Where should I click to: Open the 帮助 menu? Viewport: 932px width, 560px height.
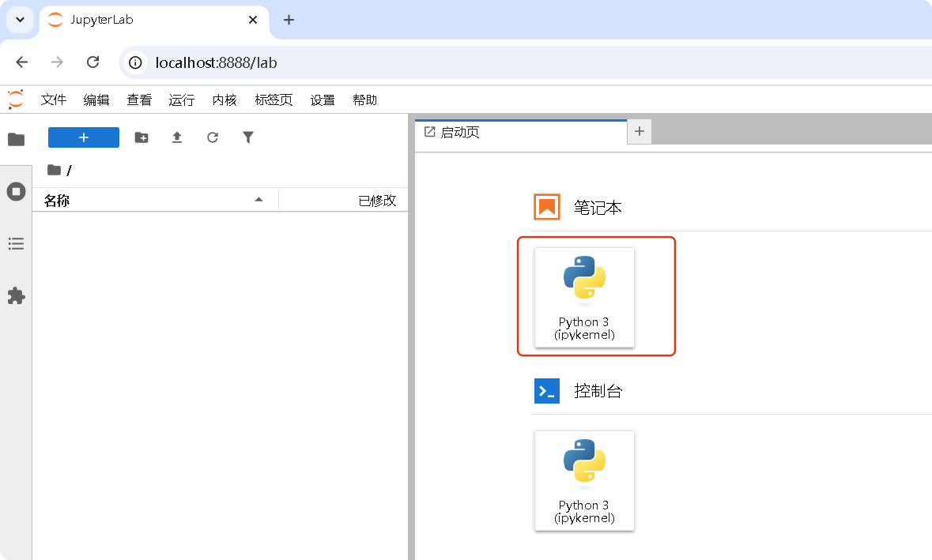[x=365, y=100]
